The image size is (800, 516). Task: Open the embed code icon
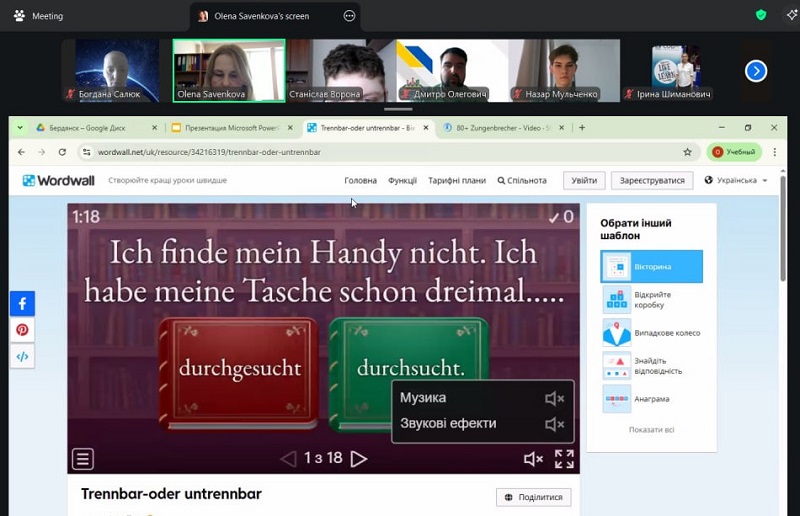click(22, 356)
